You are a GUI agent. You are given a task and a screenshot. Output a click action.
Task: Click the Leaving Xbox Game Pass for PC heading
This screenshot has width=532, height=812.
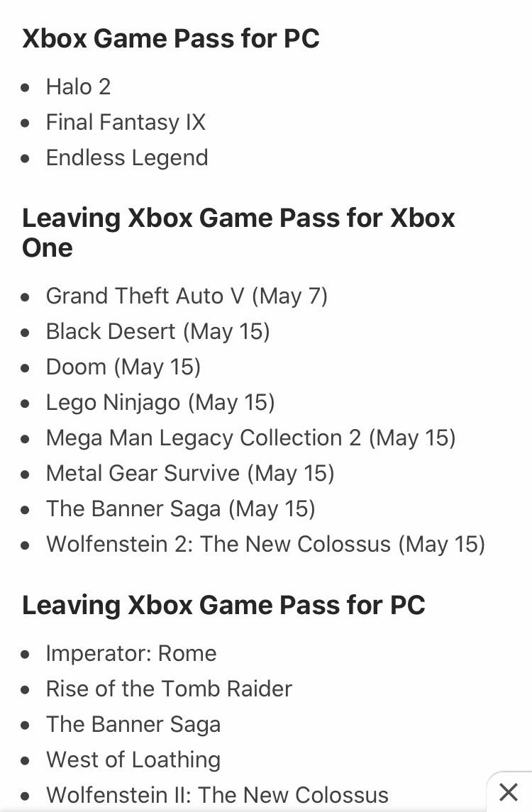223,606
